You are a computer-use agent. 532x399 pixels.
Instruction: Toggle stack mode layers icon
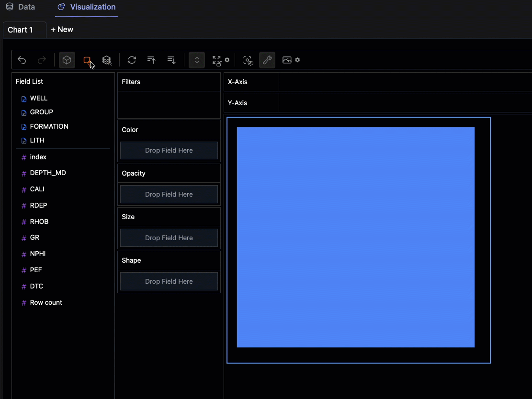(x=107, y=60)
